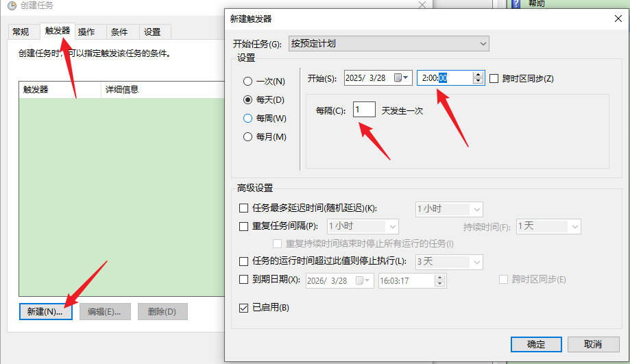Click the 帮助 item in right pane
Viewport: 630px width, 364px height.
tap(537, 3)
